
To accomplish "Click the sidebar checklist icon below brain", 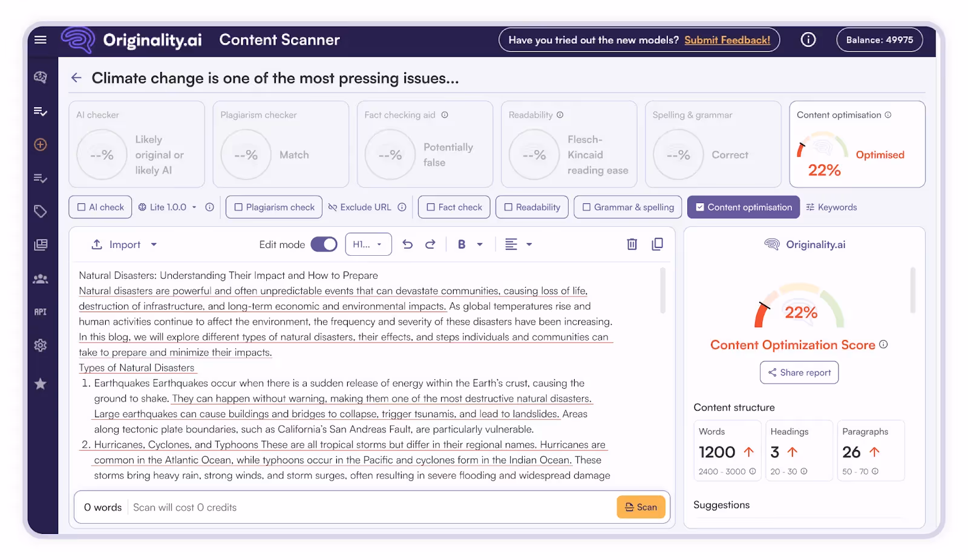I will click(x=41, y=111).
